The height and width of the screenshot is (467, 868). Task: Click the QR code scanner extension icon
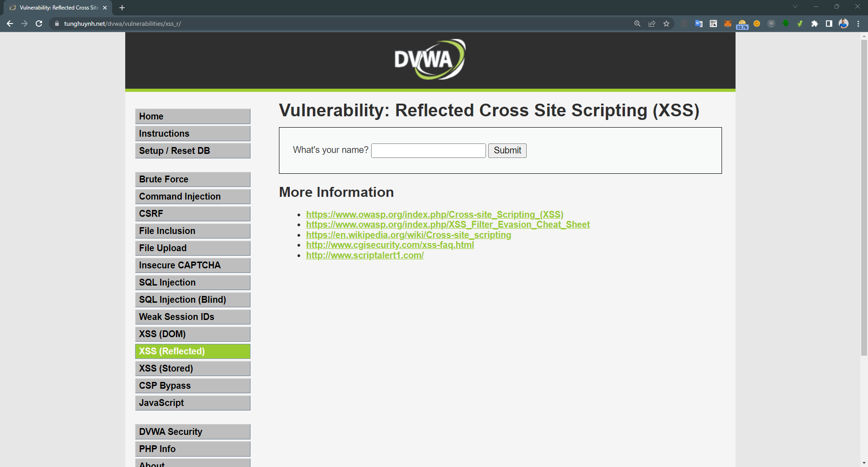pyautogui.click(x=713, y=24)
